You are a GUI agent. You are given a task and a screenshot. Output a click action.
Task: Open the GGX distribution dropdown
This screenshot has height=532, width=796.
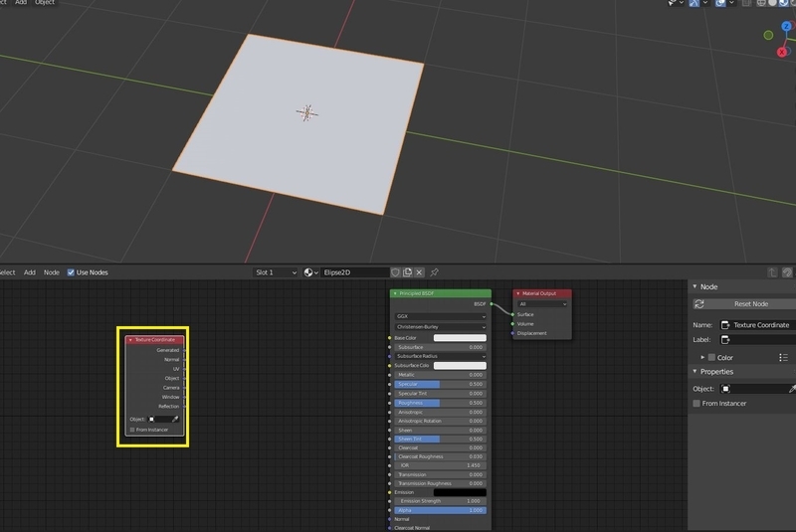[x=441, y=316]
